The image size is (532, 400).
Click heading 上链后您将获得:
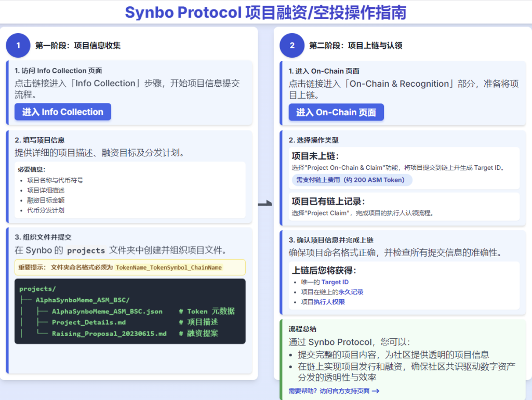pyautogui.click(x=324, y=271)
